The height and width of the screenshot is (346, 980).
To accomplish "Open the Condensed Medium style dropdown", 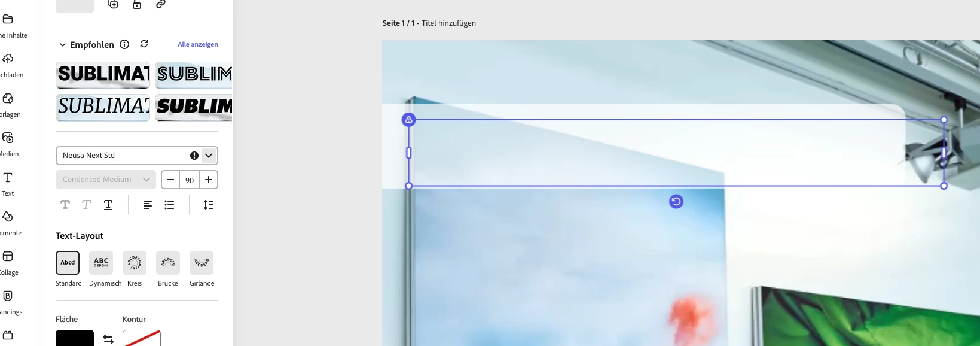I will 106,180.
